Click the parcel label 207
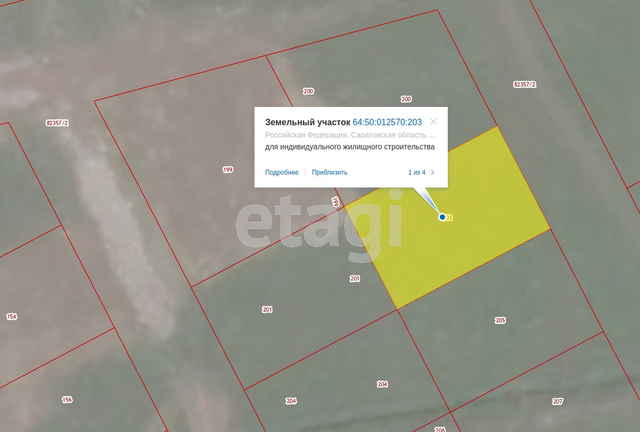 coord(557,401)
